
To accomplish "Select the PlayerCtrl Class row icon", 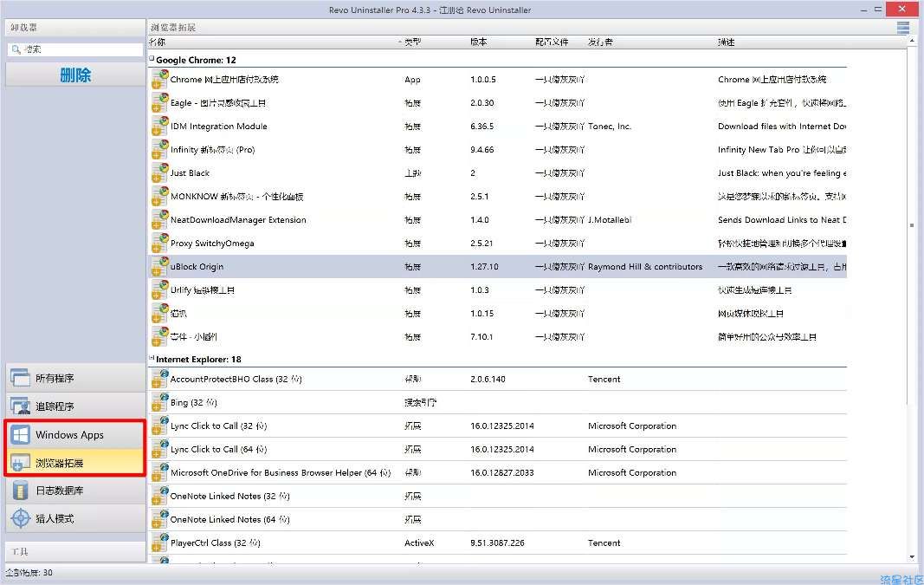I will [159, 543].
